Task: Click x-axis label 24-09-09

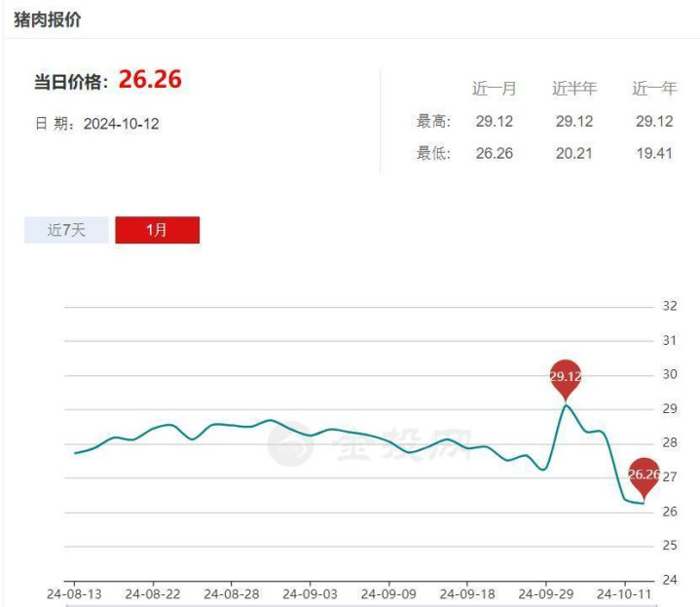Action: [x=388, y=594]
